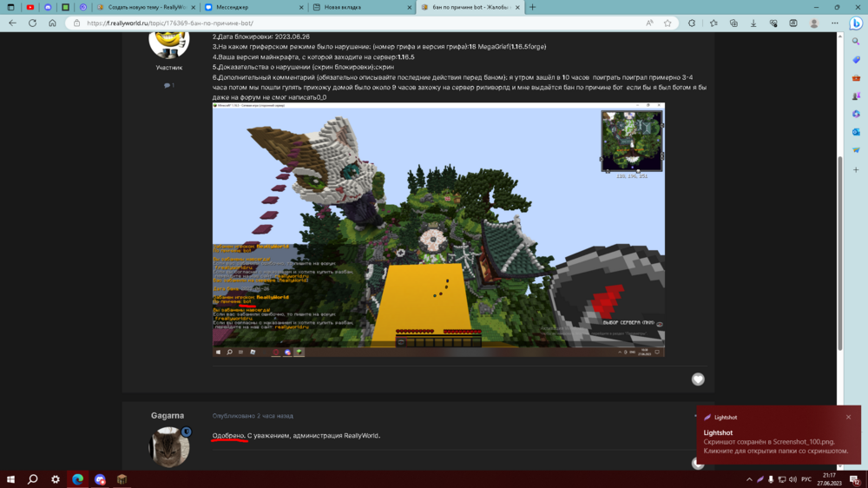Screen dimensions: 868x488
Task: Click the scrollbar up arrow
Action: coord(839,36)
